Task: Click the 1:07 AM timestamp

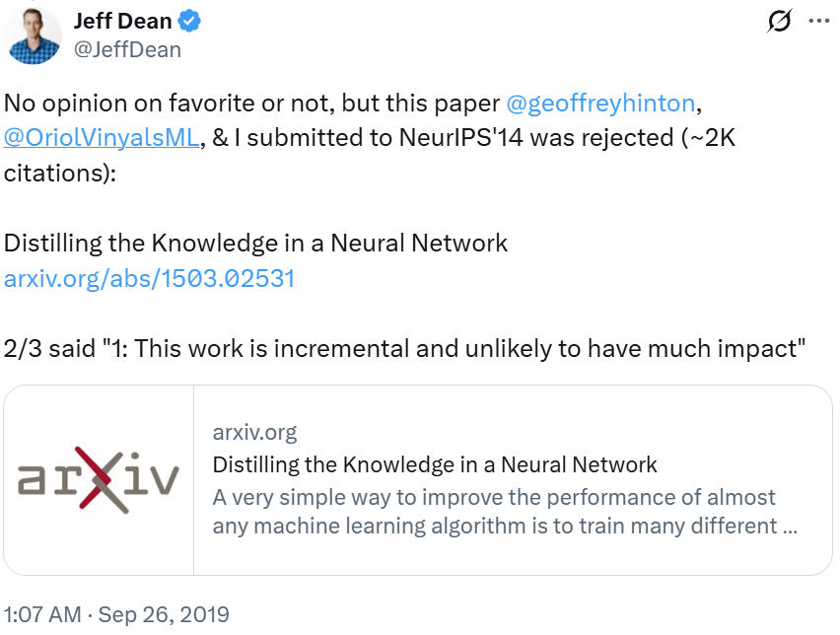Action: [42, 614]
